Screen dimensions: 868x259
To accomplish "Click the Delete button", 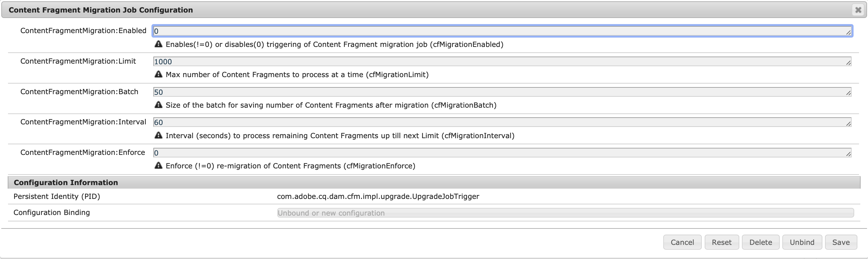I will pyautogui.click(x=761, y=242).
